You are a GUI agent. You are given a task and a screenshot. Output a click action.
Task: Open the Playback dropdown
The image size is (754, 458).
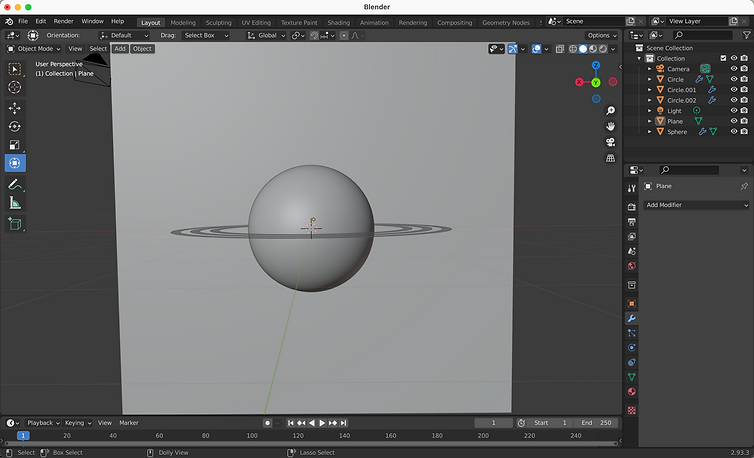tap(43, 423)
